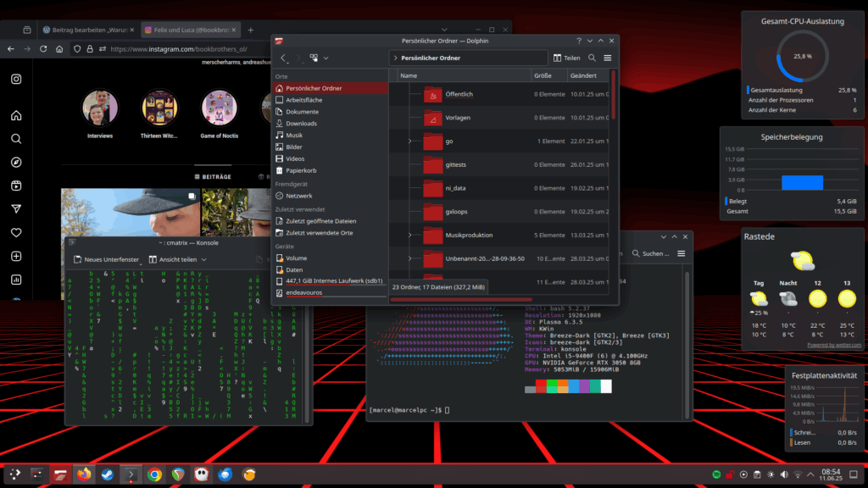868x488 pixels.
Task: Launch Steam from the taskbar
Action: pos(108,474)
